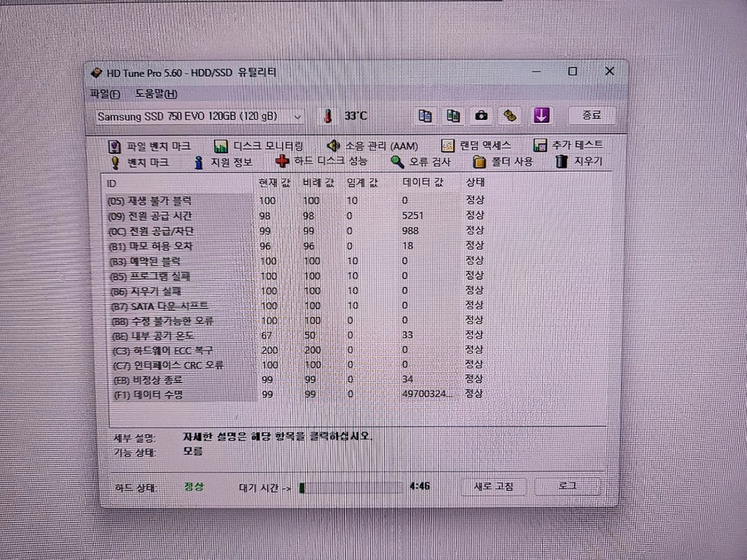Switch to the 소음 관리 (AAM) tab
Screen dimensions: 747x560
click(373, 146)
